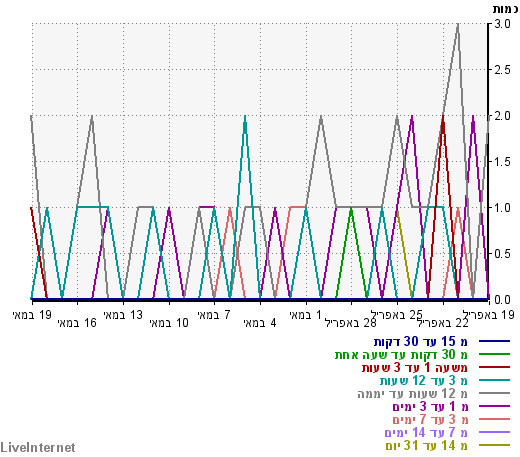Image resolution: width=520 pixels, height=457 pixels.
Task: Click legend label 'משעה 1 עד 3 שעות'
Action: tap(414, 367)
